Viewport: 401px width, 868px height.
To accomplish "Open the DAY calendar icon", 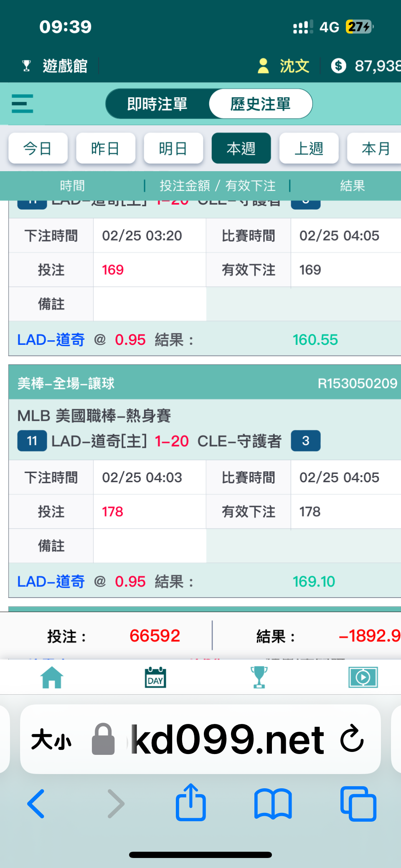I will [x=155, y=677].
